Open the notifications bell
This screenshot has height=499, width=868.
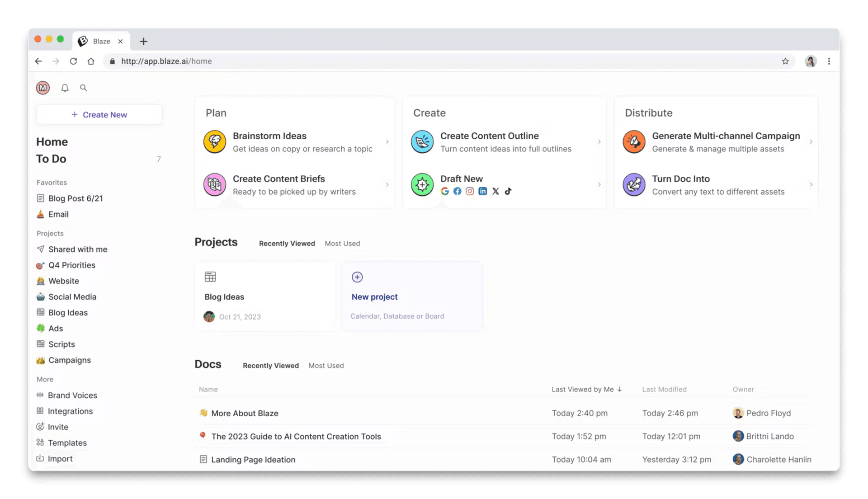pyautogui.click(x=65, y=88)
